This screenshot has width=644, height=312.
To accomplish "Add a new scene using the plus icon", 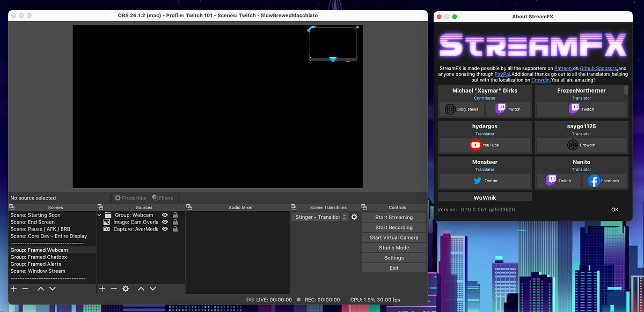I will pyautogui.click(x=13, y=288).
